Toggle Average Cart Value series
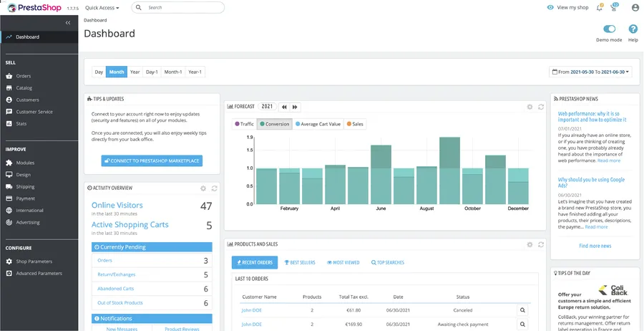Screen dimensions: 644x331 pos(318,124)
